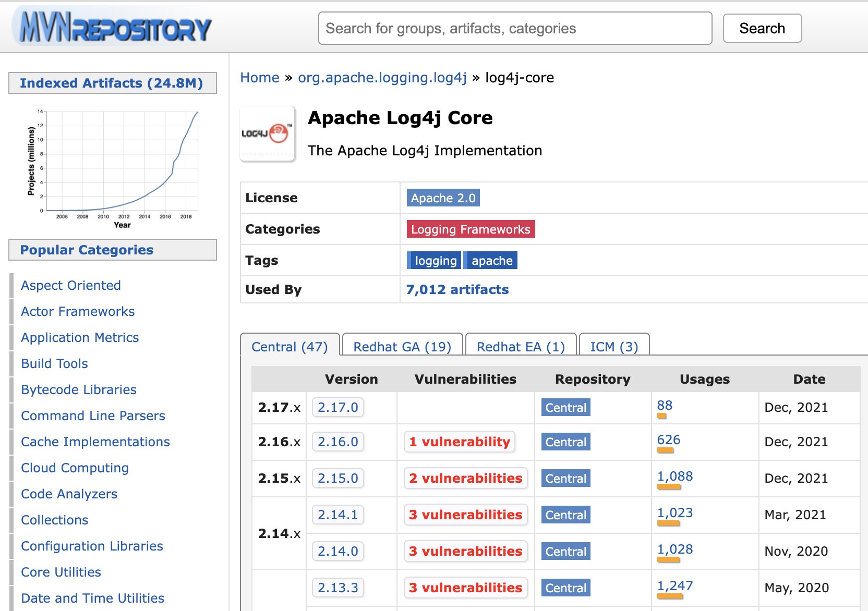
Task: Click the Central repository badge for 2.15.0
Action: point(566,479)
